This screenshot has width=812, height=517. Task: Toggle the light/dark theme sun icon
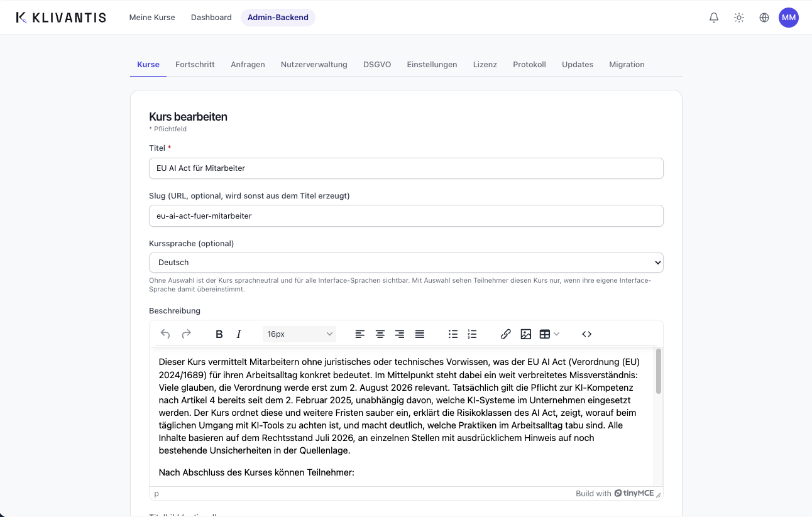pyautogui.click(x=739, y=18)
